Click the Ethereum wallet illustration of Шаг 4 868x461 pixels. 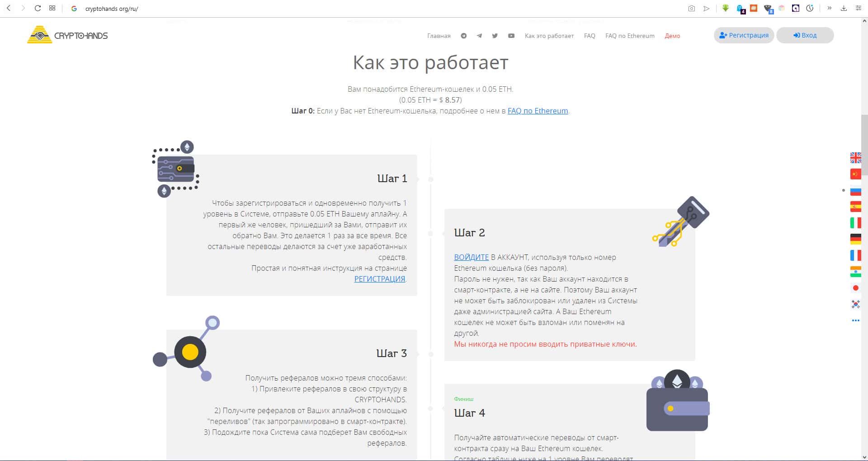point(677,400)
